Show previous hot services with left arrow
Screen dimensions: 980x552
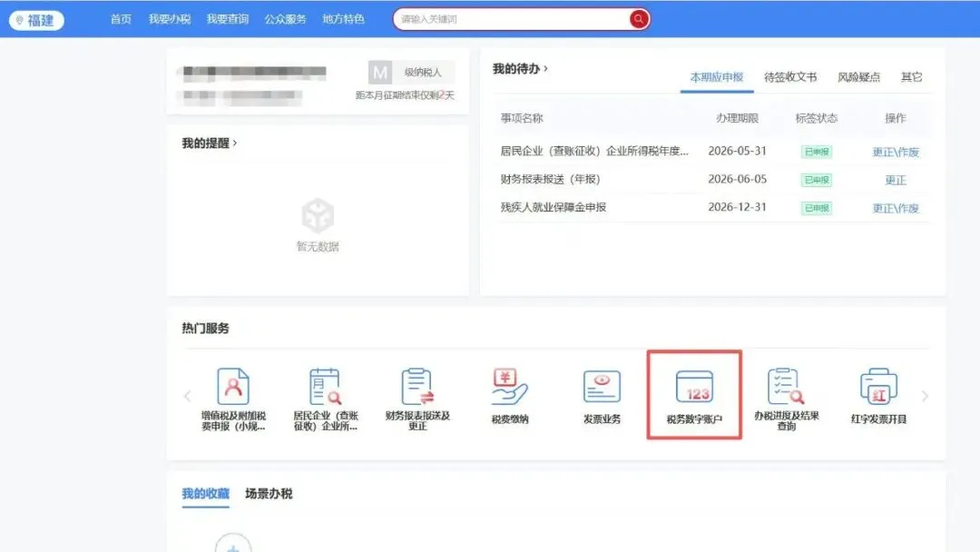188,396
